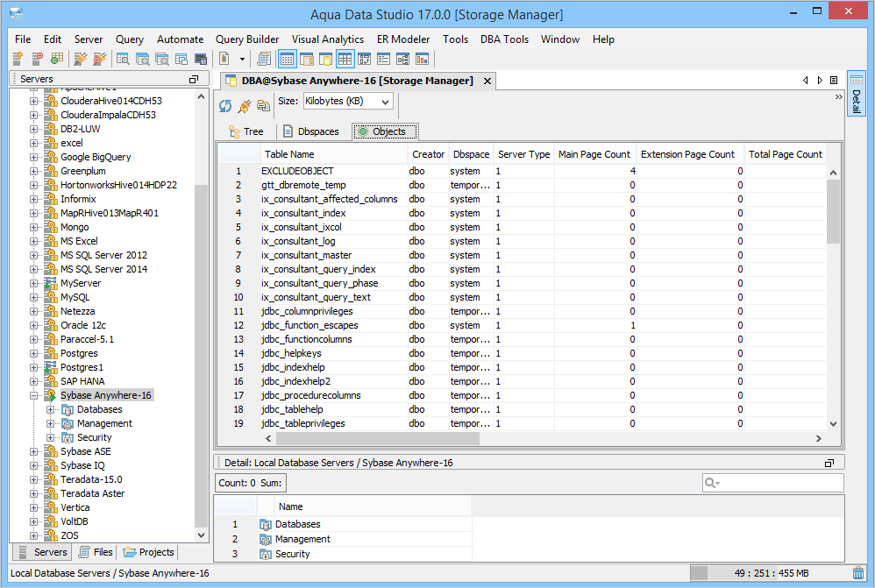Click the bar chart toolbar icon
This screenshot has width=875, height=588.
(423, 59)
